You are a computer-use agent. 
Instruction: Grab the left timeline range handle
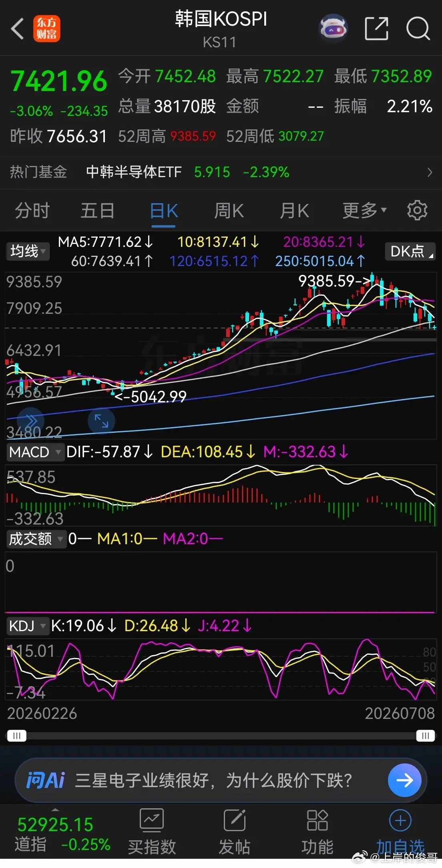pyautogui.click(x=17, y=736)
